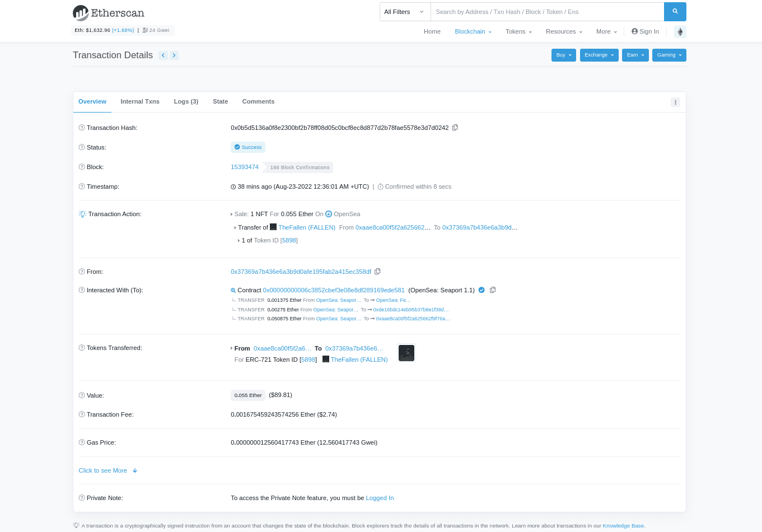Click the NFT thumbnail image
The height and width of the screenshot is (532, 762).
[406, 353]
